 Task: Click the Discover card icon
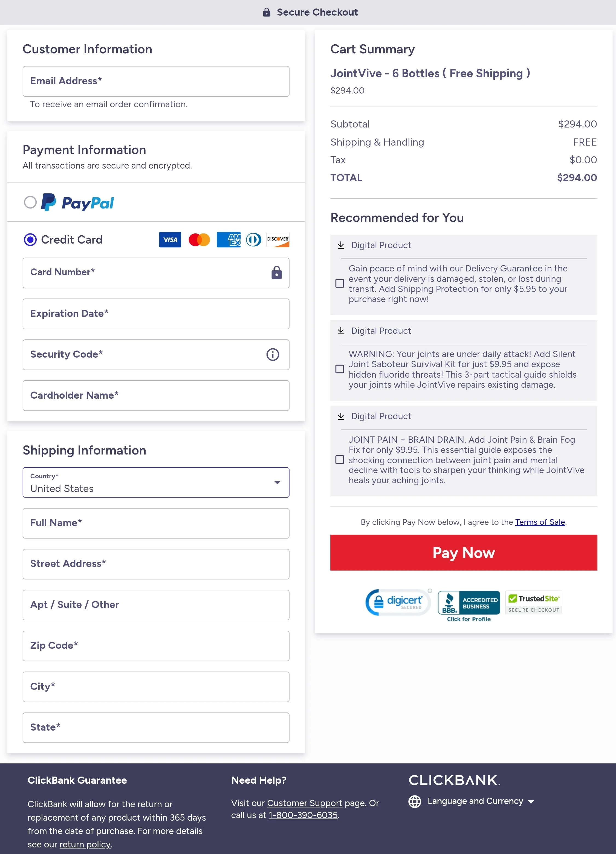pyautogui.click(x=277, y=240)
